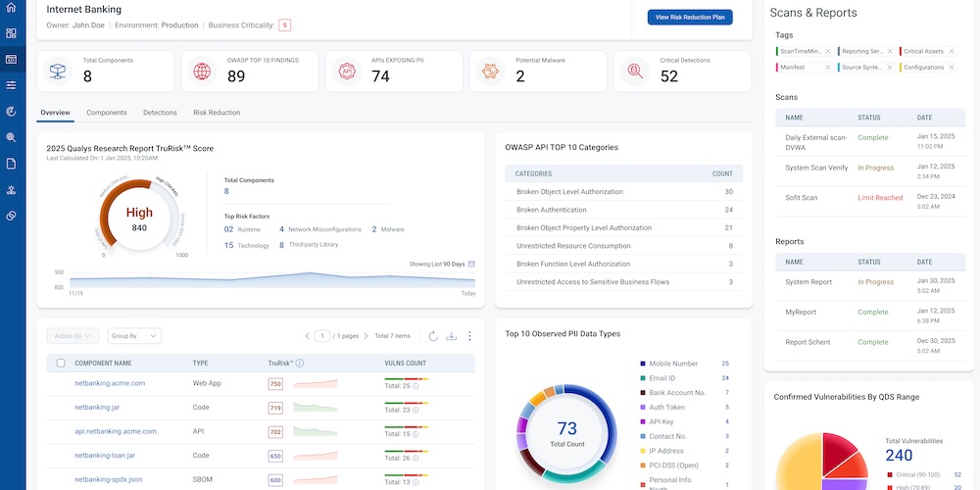
Task: Sort by COMPONENT NAME column header
Action: [x=103, y=364]
